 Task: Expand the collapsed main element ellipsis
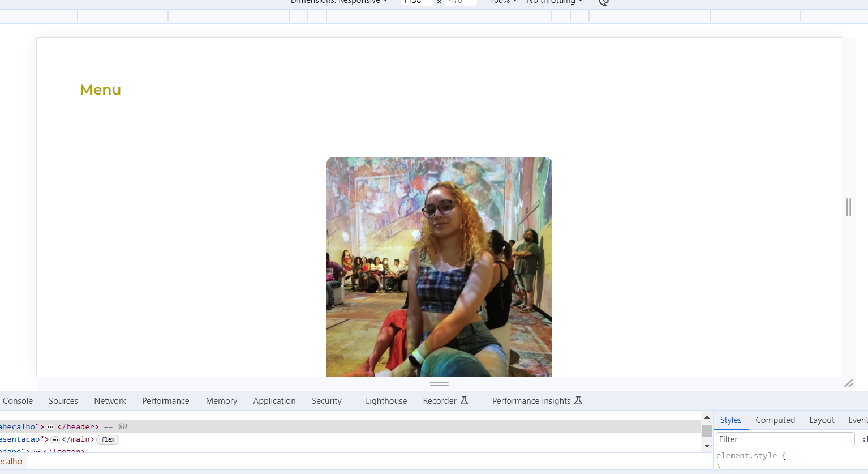click(55, 439)
